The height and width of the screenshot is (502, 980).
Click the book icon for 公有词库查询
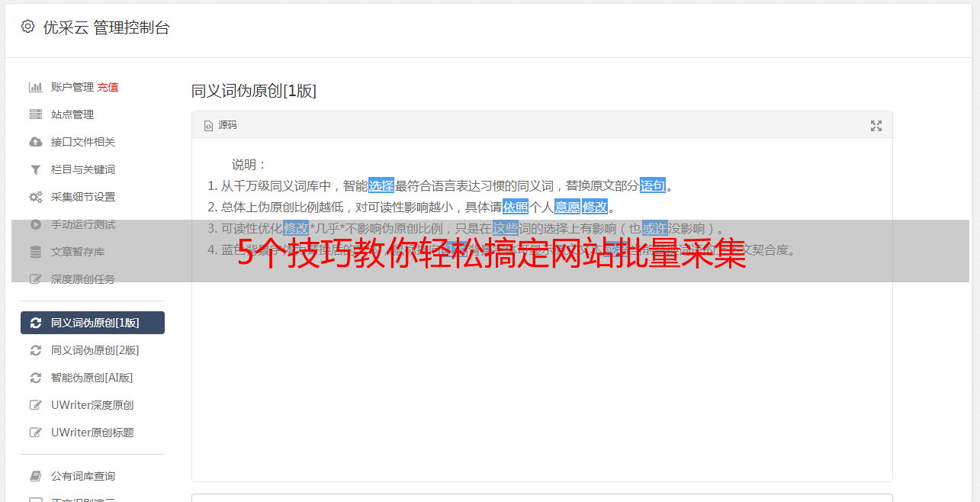pos(35,476)
